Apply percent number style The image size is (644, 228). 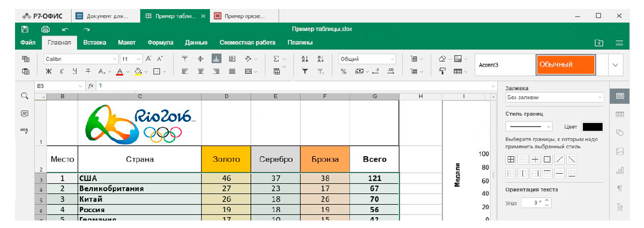pos(343,71)
